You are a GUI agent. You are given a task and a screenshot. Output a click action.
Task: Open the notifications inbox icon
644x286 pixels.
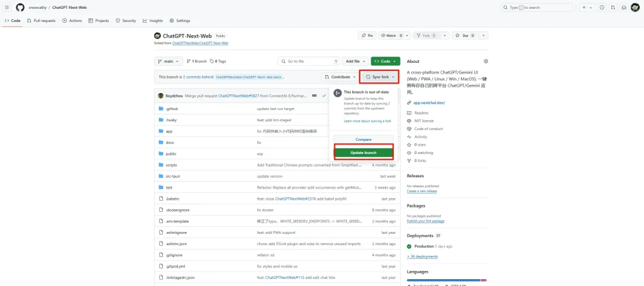coord(624,8)
